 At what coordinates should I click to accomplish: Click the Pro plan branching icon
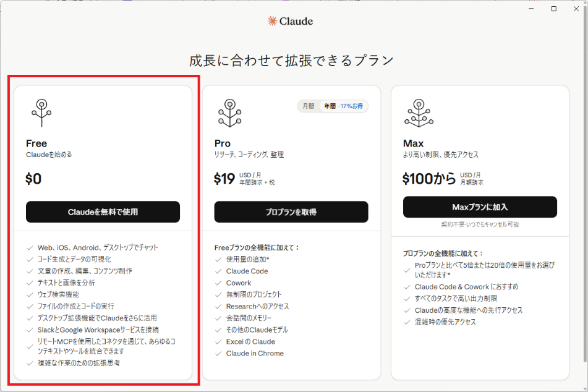tap(230, 113)
